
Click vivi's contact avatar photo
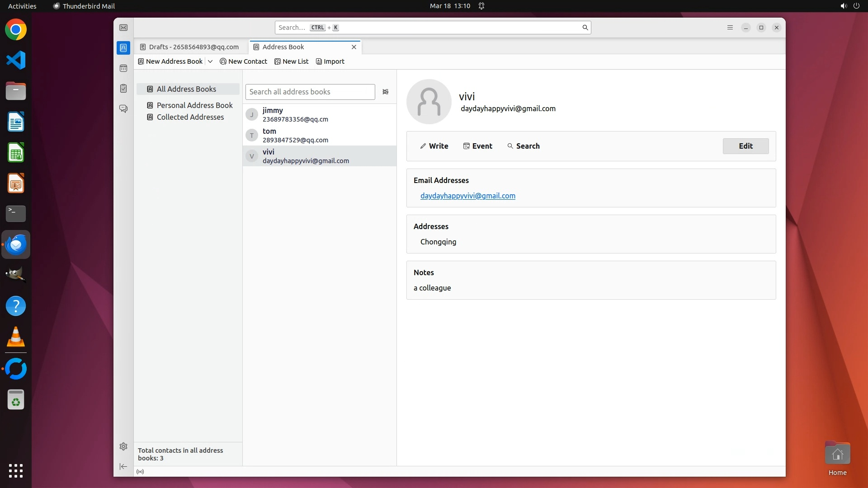click(429, 102)
